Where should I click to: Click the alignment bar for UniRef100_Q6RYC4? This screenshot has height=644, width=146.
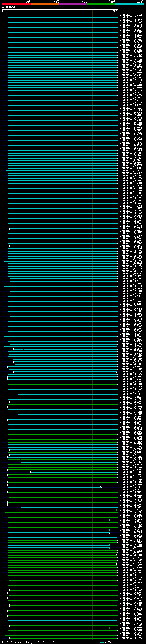click(63, 85)
